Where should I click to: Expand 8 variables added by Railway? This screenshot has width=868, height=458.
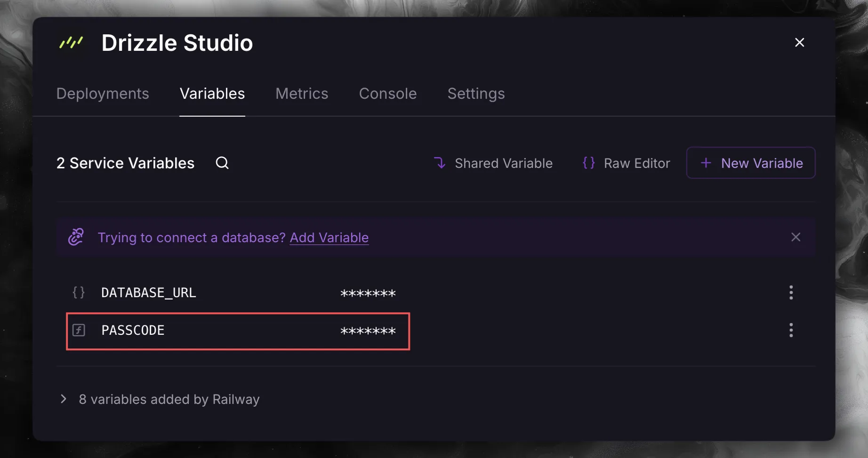pyautogui.click(x=160, y=399)
